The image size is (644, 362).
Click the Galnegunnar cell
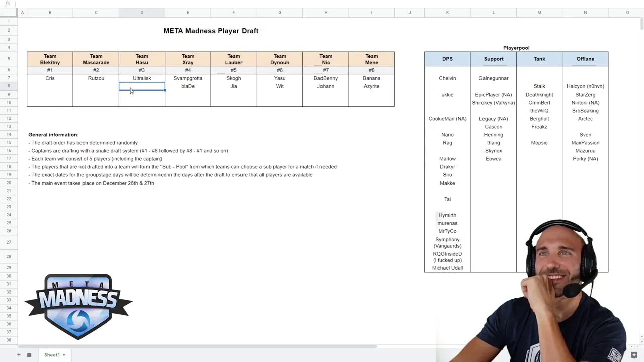click(x=494, y=78)
